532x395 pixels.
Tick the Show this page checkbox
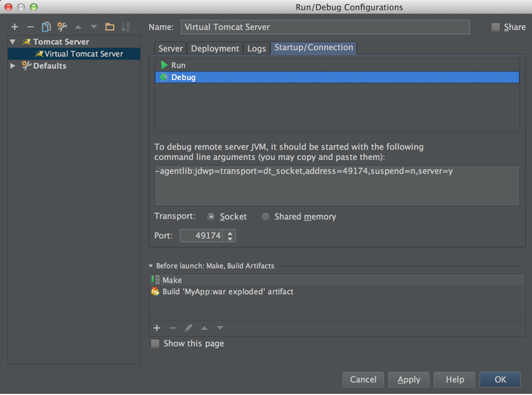pos(155,343)
